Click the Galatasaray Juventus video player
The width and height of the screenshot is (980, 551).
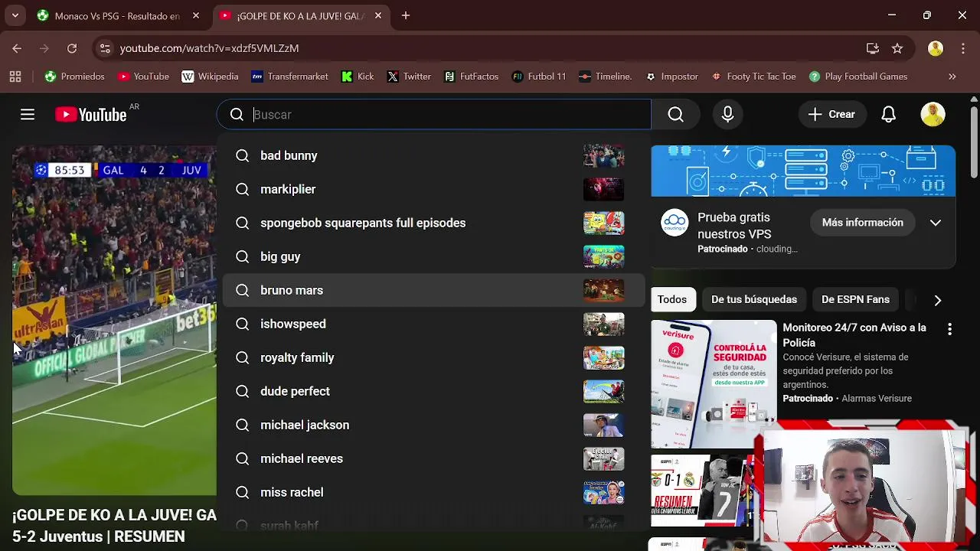[114, 320]
